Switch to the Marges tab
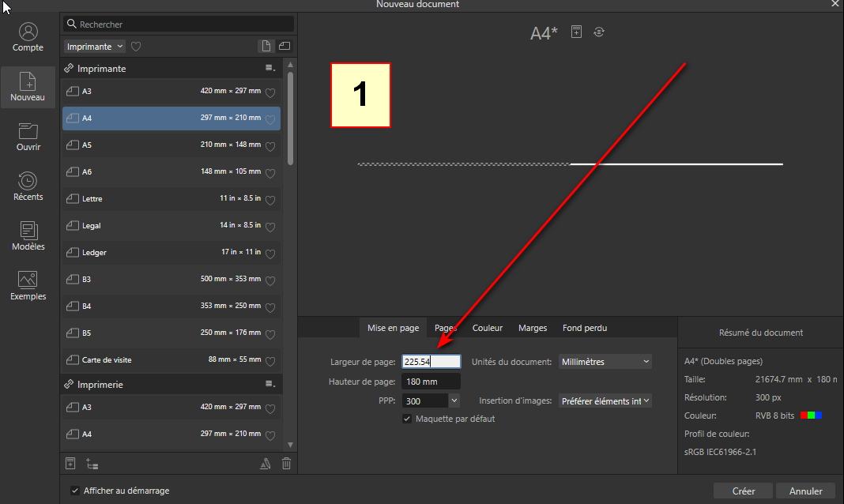 coord(533,328)
